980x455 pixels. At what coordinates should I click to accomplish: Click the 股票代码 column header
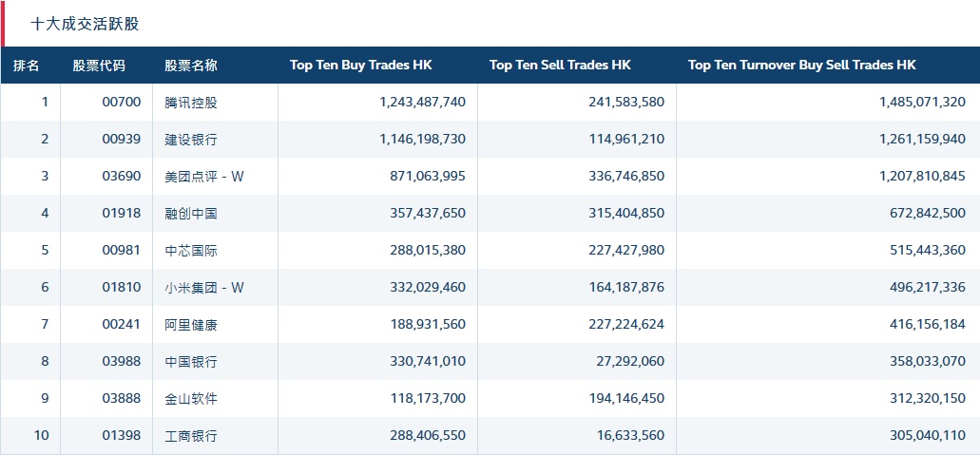pyautogui.click(x=99, y=66)
